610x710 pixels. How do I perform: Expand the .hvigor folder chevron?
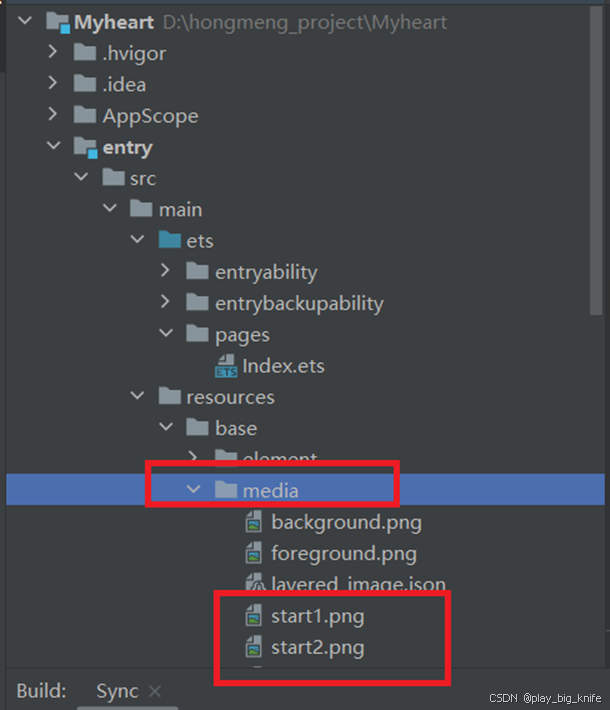click(x=53, y=52)
